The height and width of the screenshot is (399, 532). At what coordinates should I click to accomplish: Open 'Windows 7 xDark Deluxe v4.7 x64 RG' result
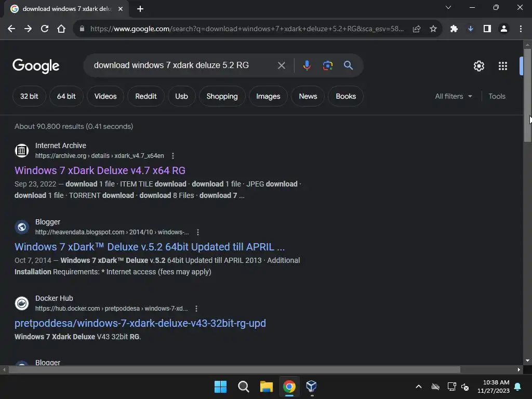[100, 170]
